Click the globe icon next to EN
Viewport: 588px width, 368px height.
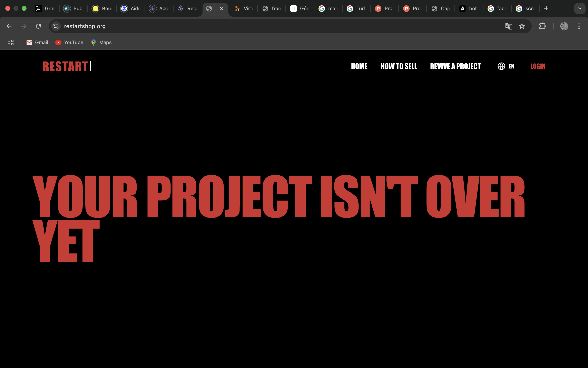(x=501, y=66)
